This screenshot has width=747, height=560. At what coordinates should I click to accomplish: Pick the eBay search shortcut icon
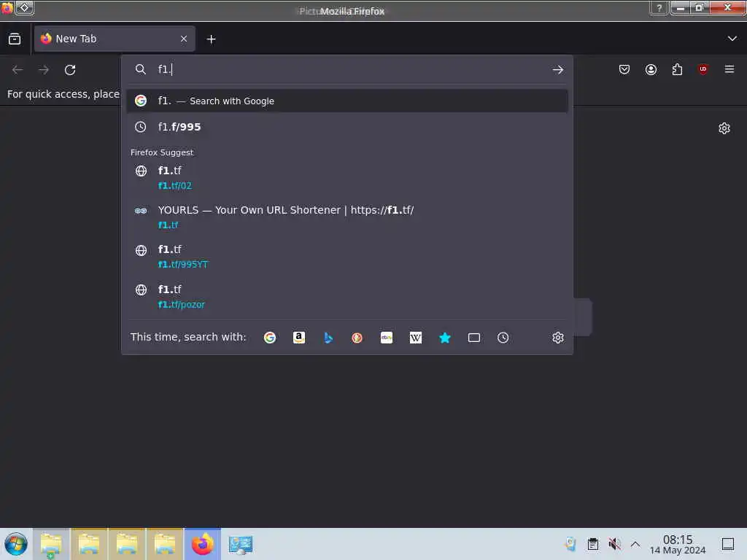387,338
